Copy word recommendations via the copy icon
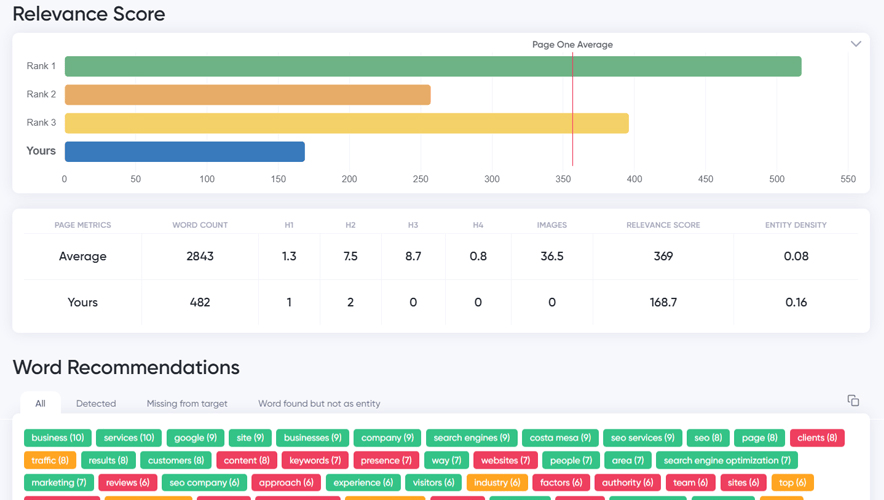This screenshot has width=884, height=500. point(853,400)
